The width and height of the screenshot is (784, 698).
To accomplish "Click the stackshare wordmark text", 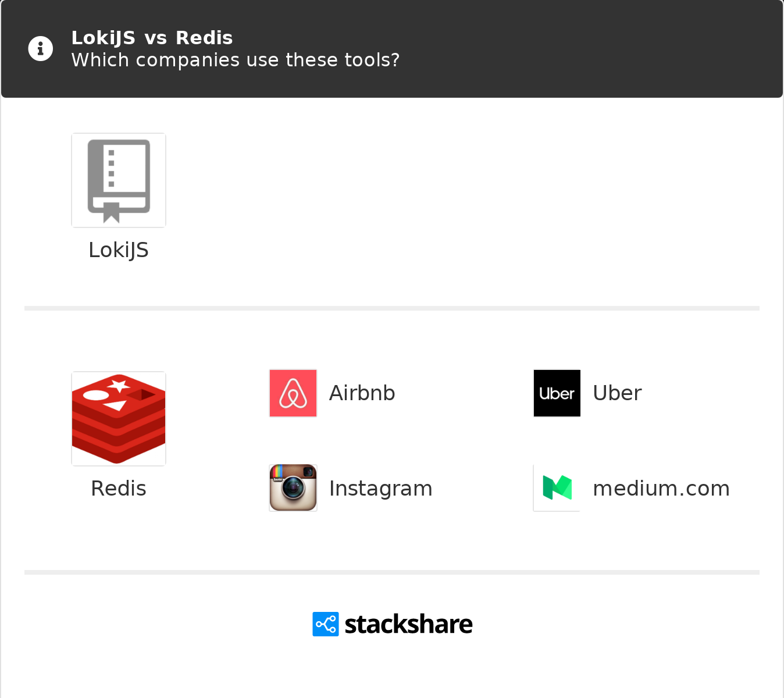I will pyautogui.click(x=408, y=624).
